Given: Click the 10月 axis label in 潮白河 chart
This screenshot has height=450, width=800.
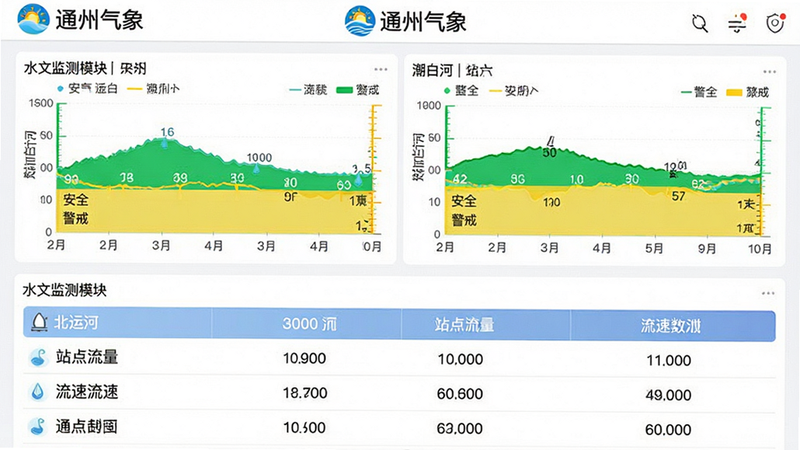Looking at the screenshot, I should tap(760, 248).
